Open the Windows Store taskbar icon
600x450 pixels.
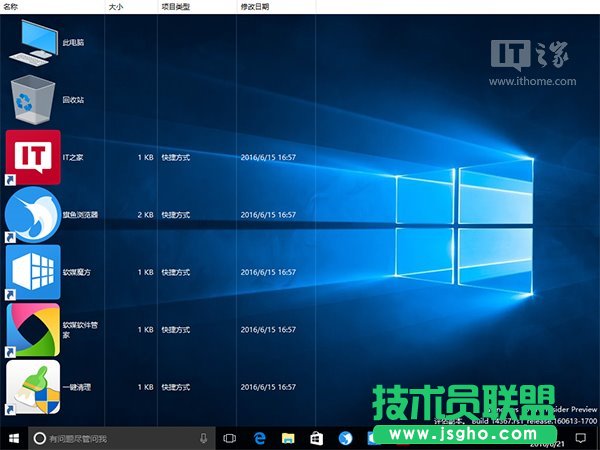click(x=316, y=439)
